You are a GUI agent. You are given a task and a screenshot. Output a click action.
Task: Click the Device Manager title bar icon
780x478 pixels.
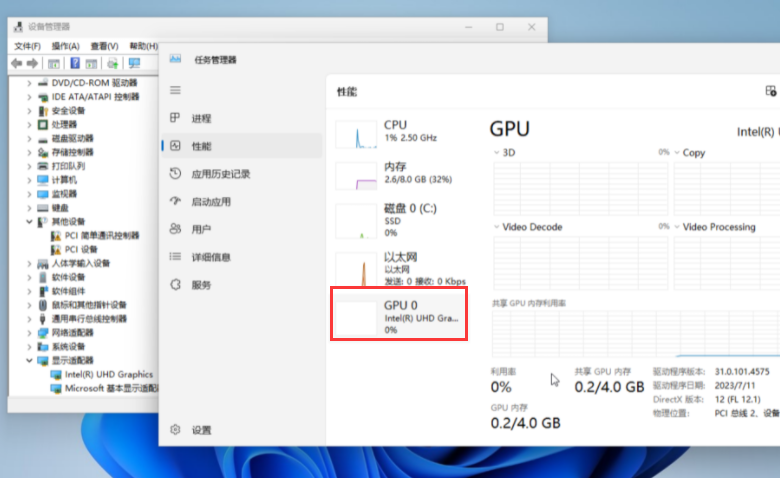click(x=18, y=27)
